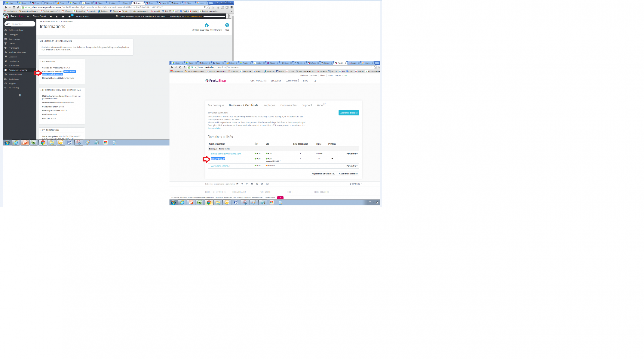Click the Rechercher search field in sidebar
The width and height of the screenshot is (644, 359).
click(x=21, y=24)
